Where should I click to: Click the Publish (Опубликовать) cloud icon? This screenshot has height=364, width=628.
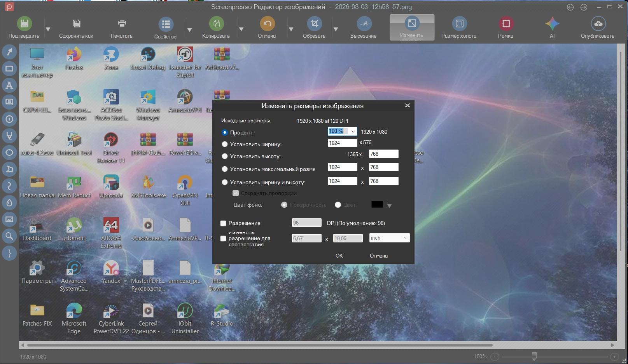click(x=598, y=24)
